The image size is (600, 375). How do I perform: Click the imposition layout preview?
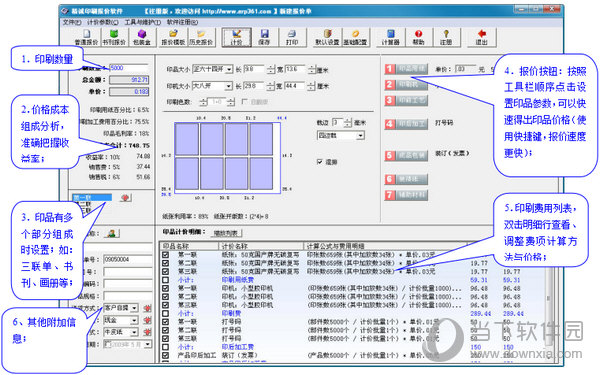227,157
